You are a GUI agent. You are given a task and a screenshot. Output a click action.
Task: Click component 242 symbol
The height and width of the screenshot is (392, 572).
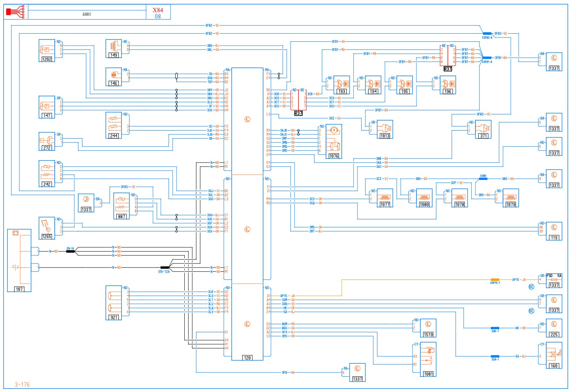click(x=47, y=174)
